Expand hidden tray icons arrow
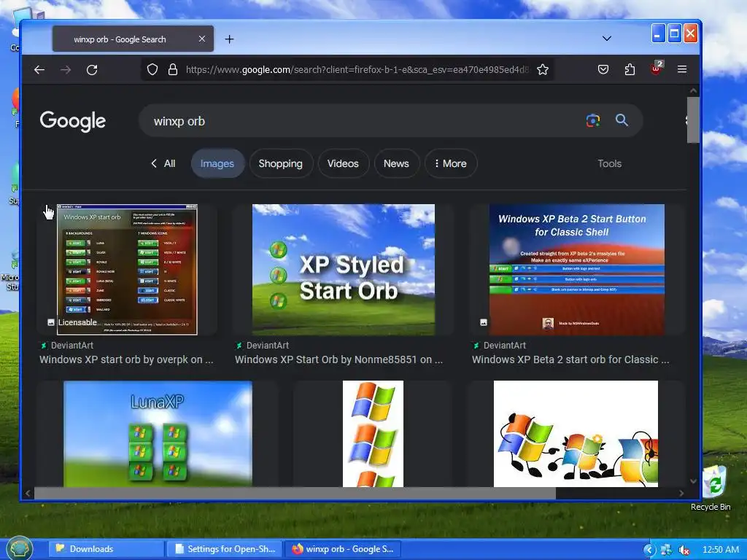The width and height of the screenshot is (747, 560). (x=649, y=550)
